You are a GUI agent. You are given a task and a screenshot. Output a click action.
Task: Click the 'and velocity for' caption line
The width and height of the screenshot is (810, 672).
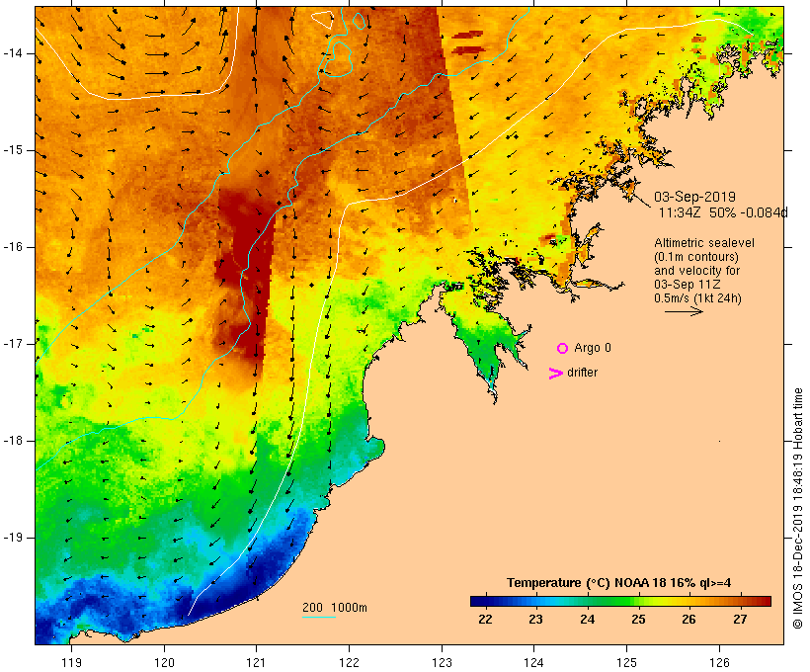[x=696, y=271]
